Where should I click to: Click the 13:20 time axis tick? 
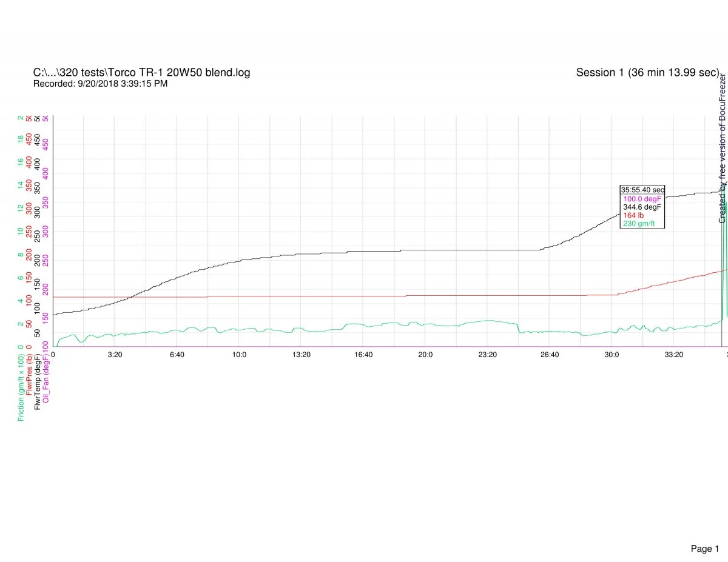pos(302,355)
